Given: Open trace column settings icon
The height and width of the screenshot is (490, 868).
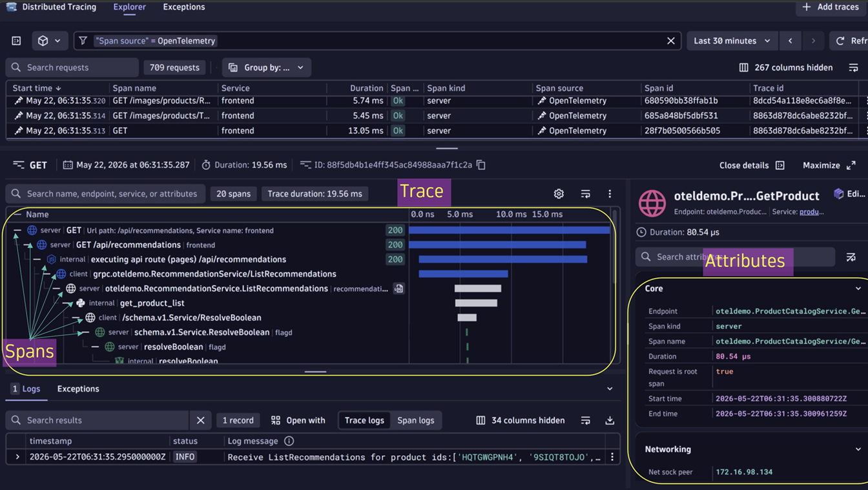Looking at the screenshot, I should pyautogui.click(x=585, y=194).
